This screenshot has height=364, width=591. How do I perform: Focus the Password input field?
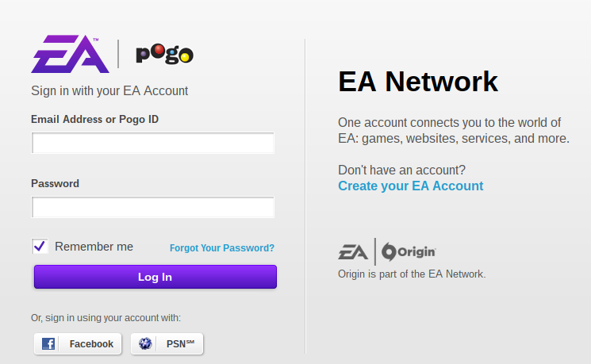[x=152, y=207]
